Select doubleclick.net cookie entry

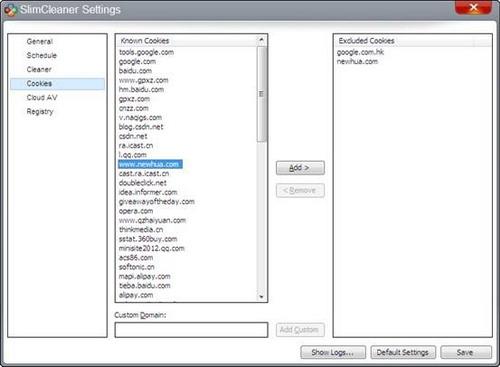pyautogui.click(x=143, y=183)
